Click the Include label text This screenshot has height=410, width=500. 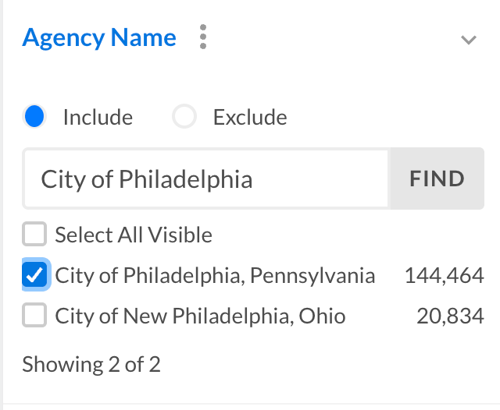98,117
